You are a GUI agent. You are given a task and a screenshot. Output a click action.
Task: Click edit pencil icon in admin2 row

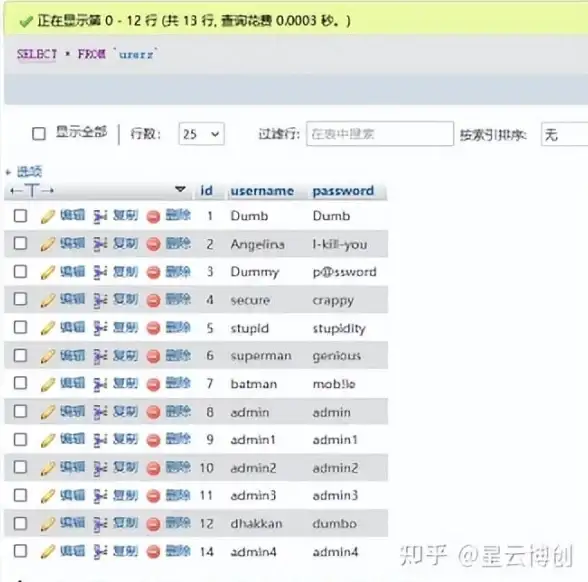(48, 468)
